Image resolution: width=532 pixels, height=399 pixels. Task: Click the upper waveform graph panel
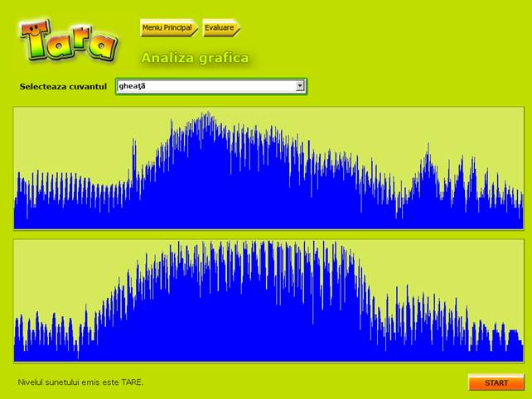pos(268,168)
